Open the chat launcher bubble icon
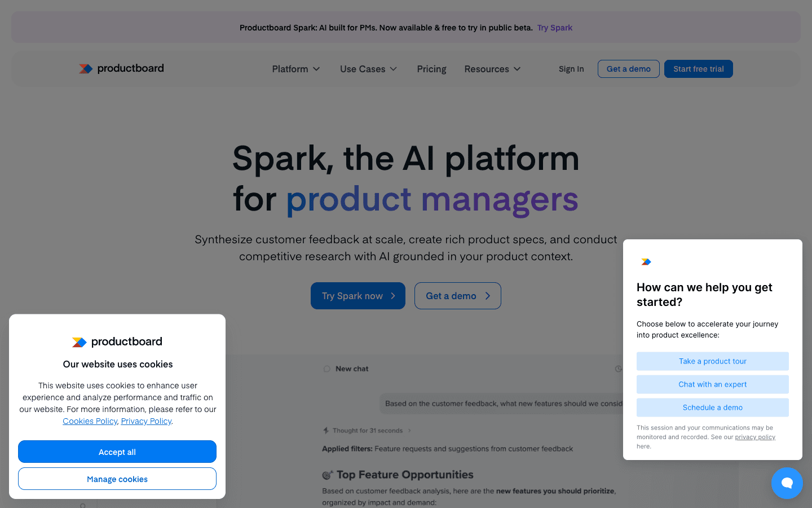The height and width of the screenshot is (508, 812). pyautogui.click(x=787, y=483)
